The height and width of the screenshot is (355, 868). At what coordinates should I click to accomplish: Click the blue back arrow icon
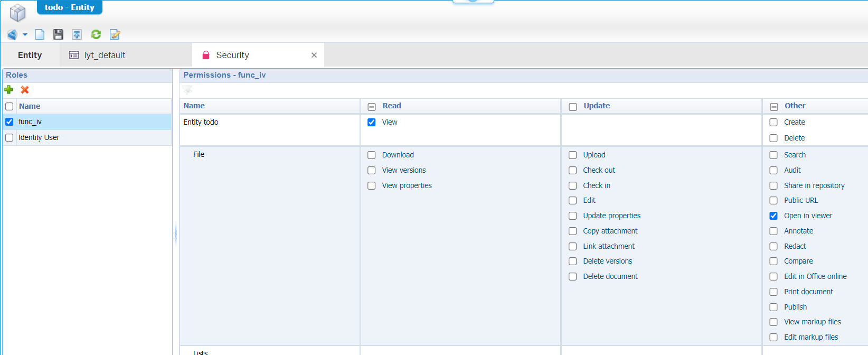click(x=12, y=35)
